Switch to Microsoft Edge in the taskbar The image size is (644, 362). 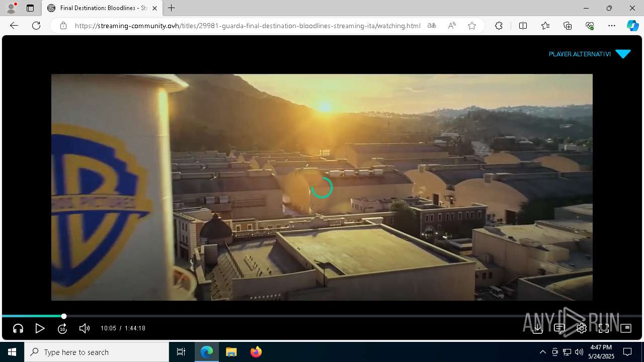click(x=207, y=352)
